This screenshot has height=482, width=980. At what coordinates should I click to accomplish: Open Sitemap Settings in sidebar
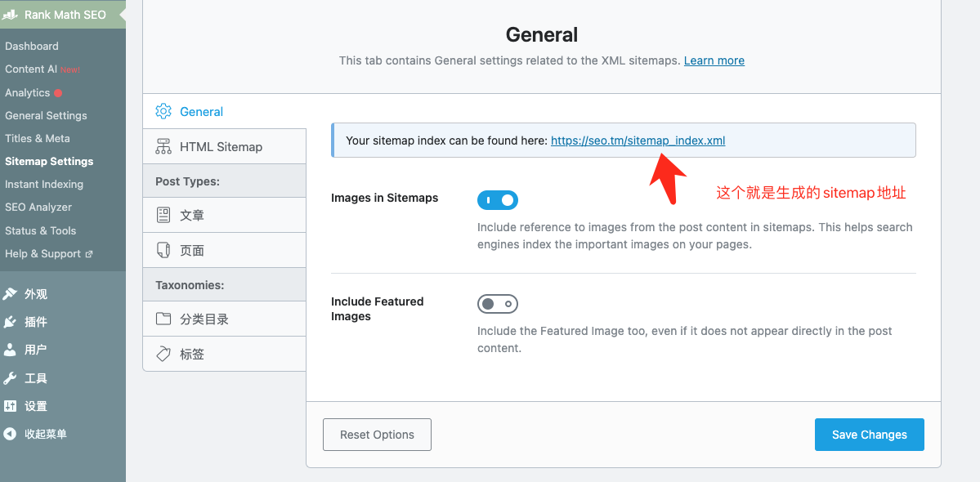pyautogui.click(x=49, y=161)
